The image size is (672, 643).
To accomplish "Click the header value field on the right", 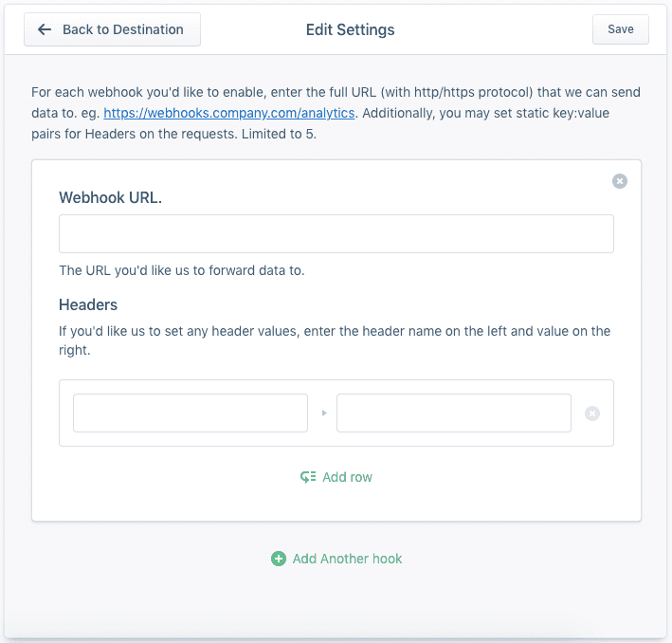I will click(x=453, y=413).
